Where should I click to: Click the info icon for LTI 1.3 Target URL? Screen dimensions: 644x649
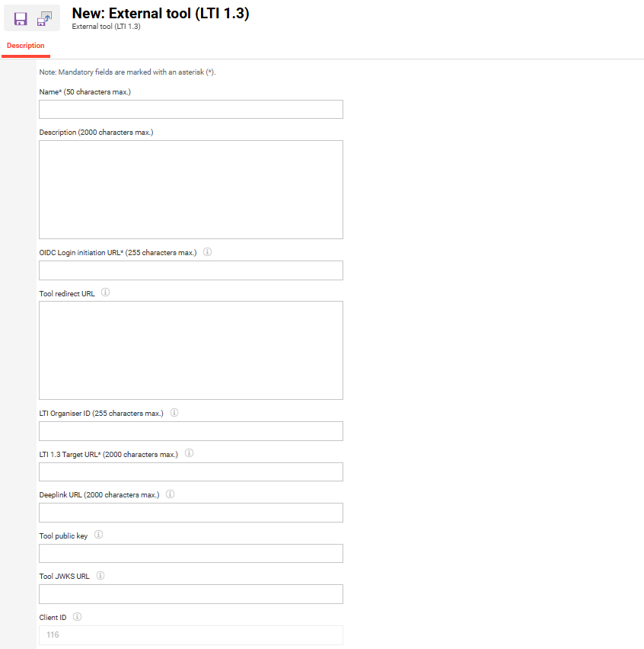pyautogui.click(x=189, y=453)
